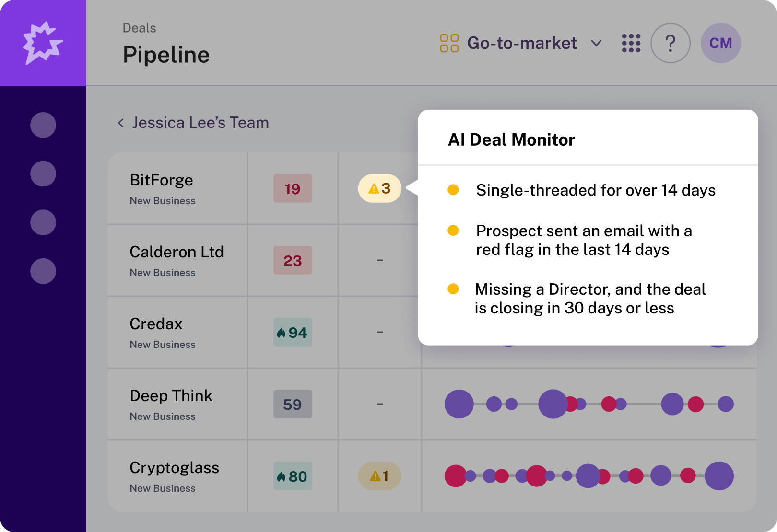Click Credax's score badge 94

click(293, 332)
